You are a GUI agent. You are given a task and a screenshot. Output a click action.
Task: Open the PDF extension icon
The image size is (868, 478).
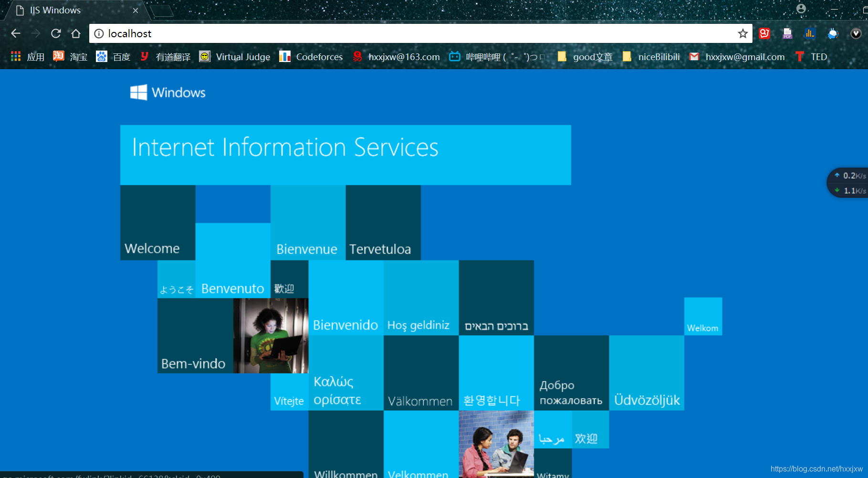pyautogui.click(x=787, y=33)
